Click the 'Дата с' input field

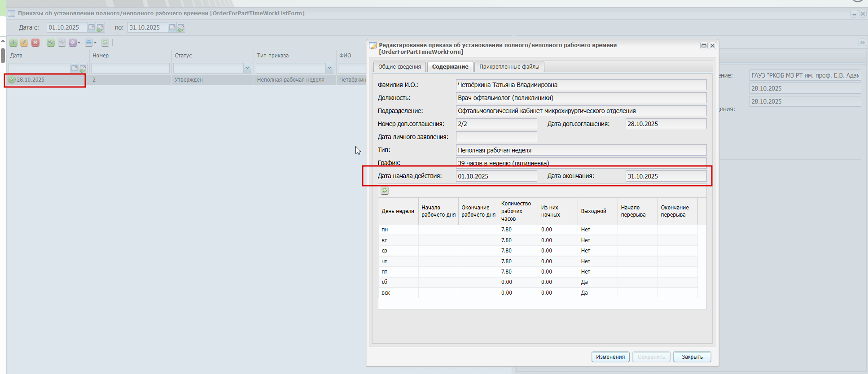[x=67, y=27]
